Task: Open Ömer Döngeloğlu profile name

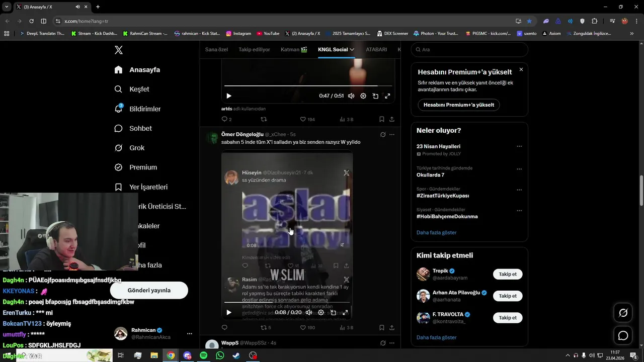Action: coord(243,134)
